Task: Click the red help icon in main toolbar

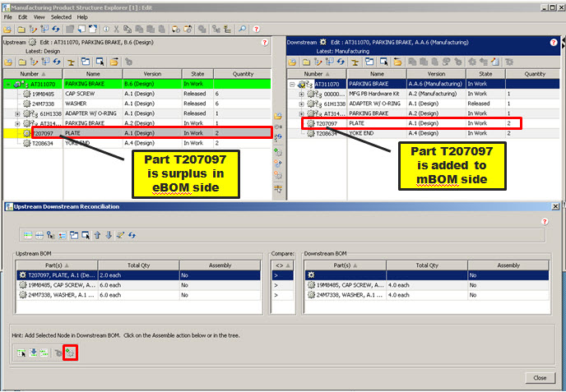Action: pos(256,30)
